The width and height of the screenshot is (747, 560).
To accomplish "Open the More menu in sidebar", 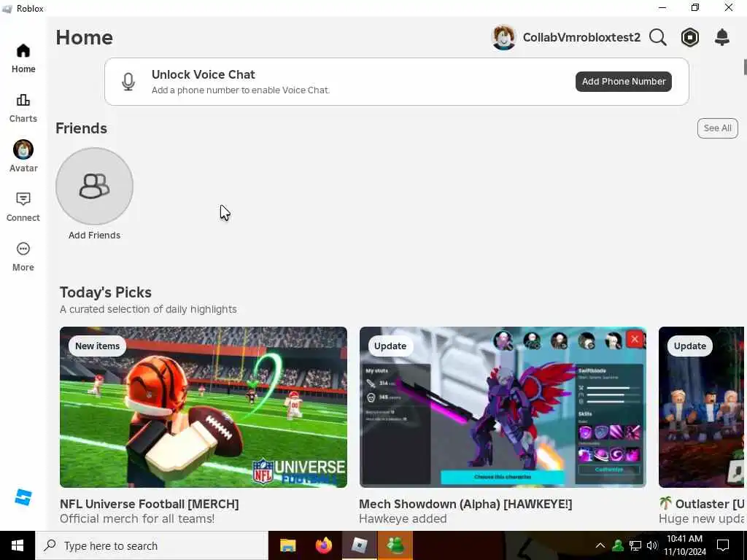I will pyautogui.click(x=23, y=257).
